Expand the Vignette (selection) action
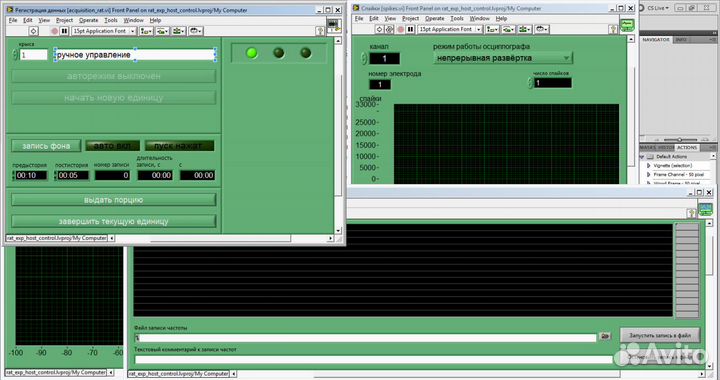720x380 pixels. coord(648,165)
